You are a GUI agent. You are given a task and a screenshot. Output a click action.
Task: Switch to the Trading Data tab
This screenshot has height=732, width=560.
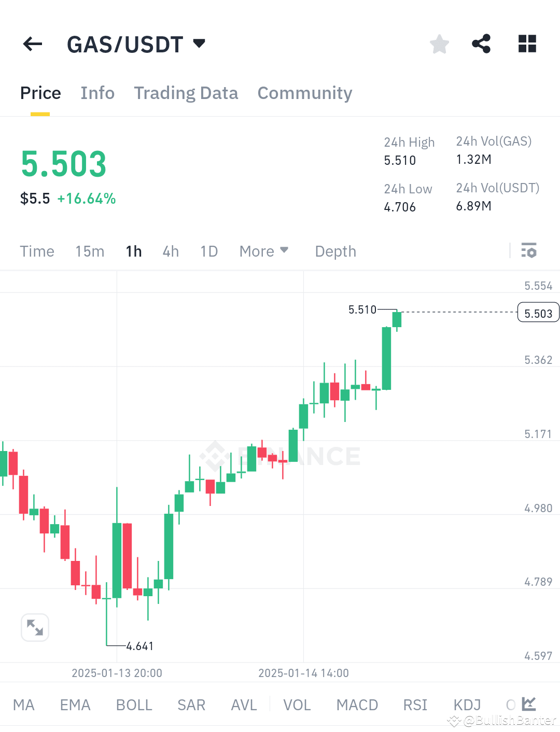pyautogui.click(x=186, y=93)
